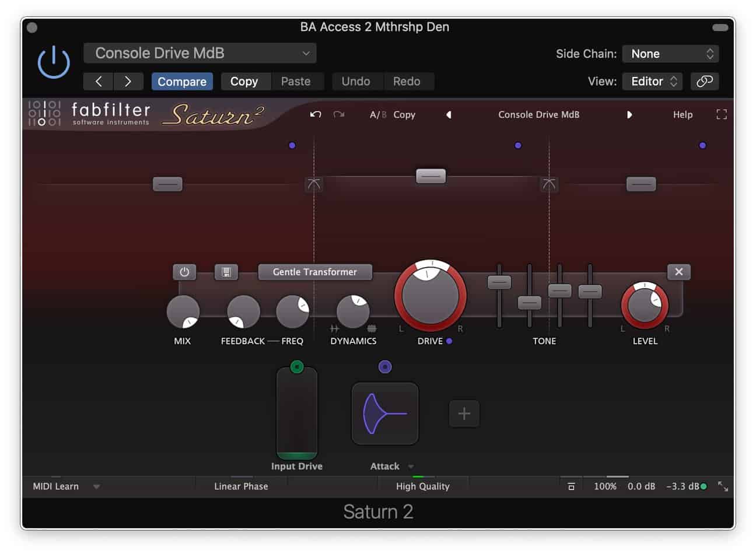Click the MIX knob
This screenshot has width=756, height=554.
183,311
